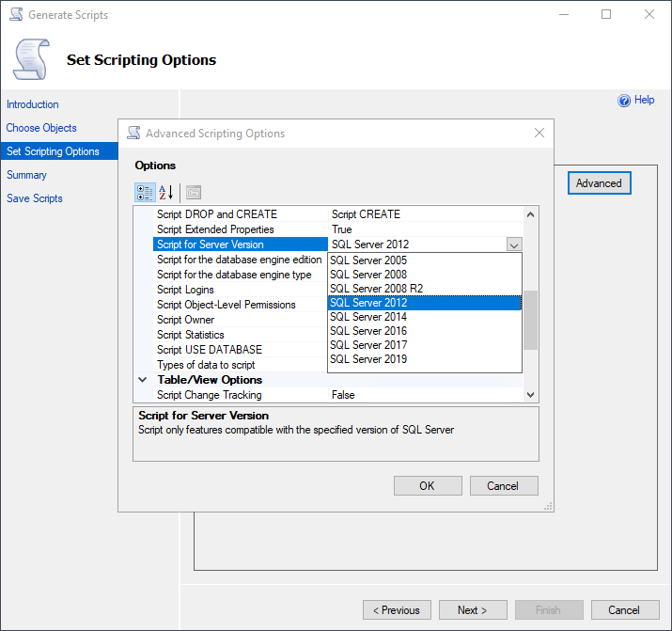Click the Property Pages icon in Options toolbar

[194, 193]
